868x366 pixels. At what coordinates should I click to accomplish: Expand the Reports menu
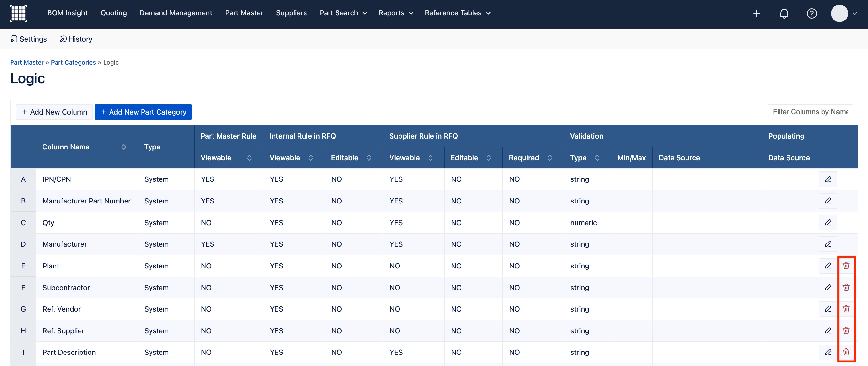396,13
